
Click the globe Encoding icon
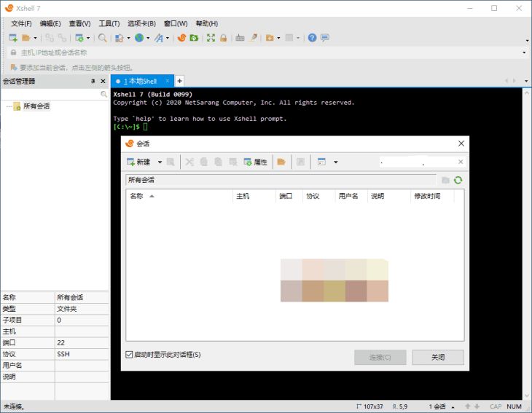coord(139,38)
